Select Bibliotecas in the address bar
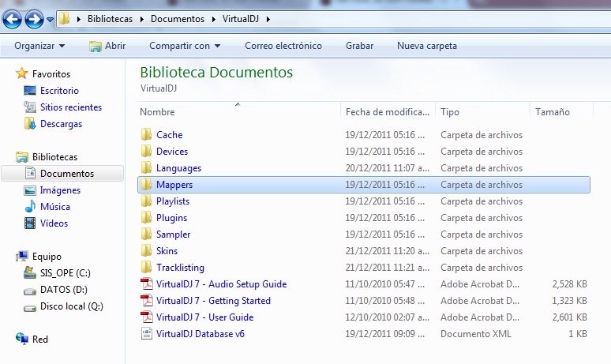The width and height of the screenshot is (611, 364). [x=110, y=19]
